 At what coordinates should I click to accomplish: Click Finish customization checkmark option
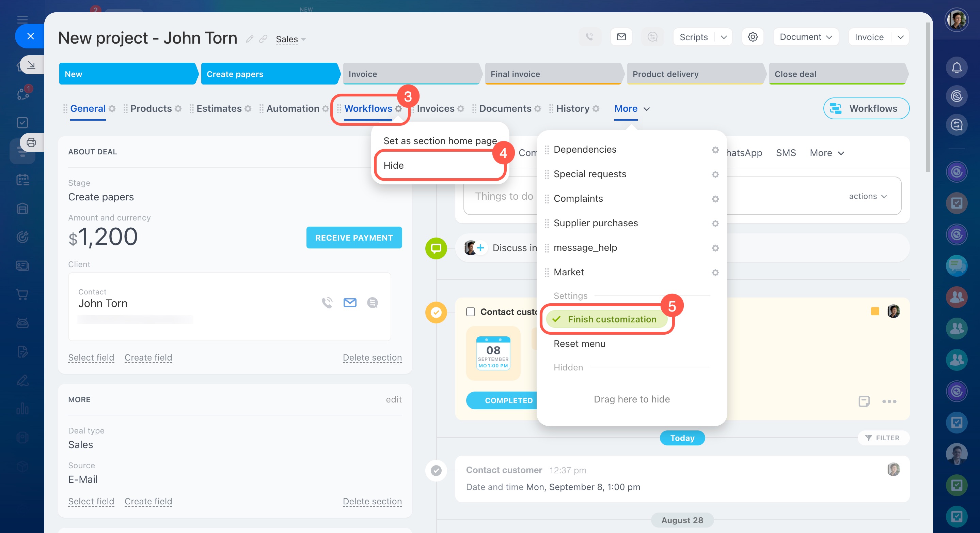point(606,319)
